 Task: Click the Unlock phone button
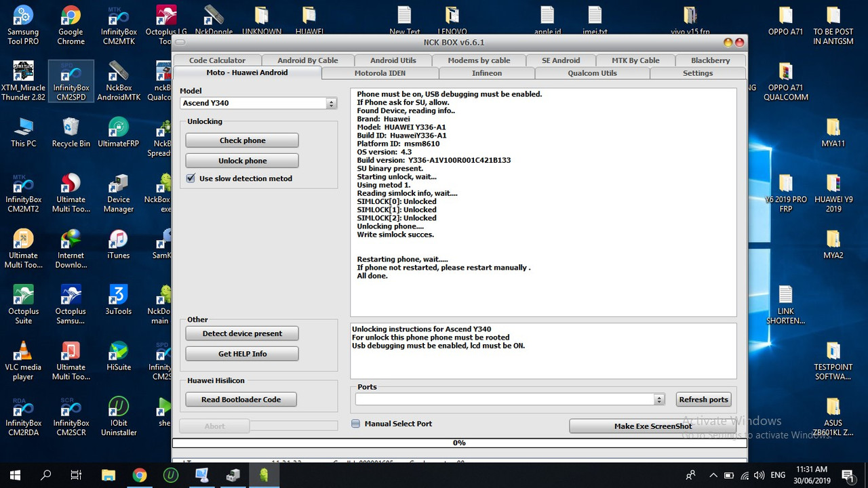tap(242, 161)
